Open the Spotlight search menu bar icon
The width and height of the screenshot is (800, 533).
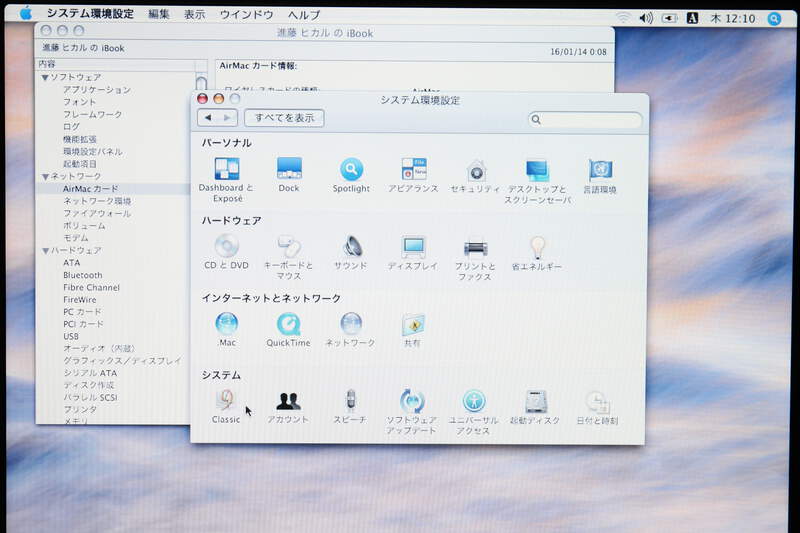[774, 19]
